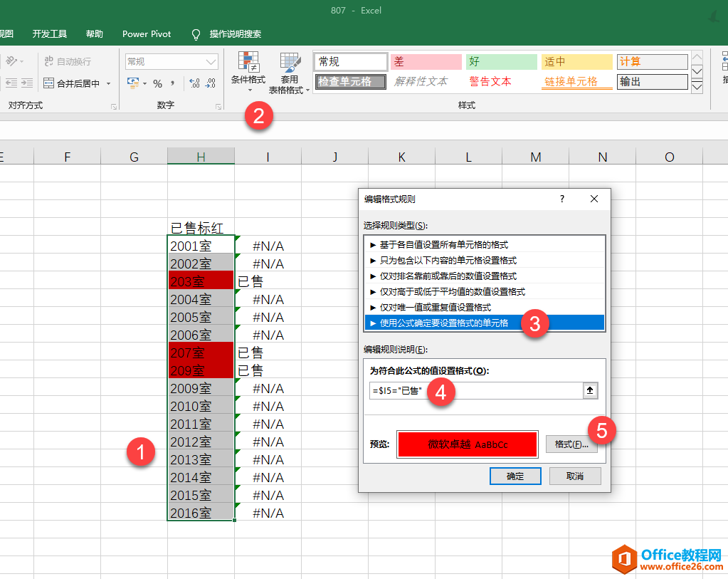Click the lightbulb Tell Me search icon

tap(196, 34)
